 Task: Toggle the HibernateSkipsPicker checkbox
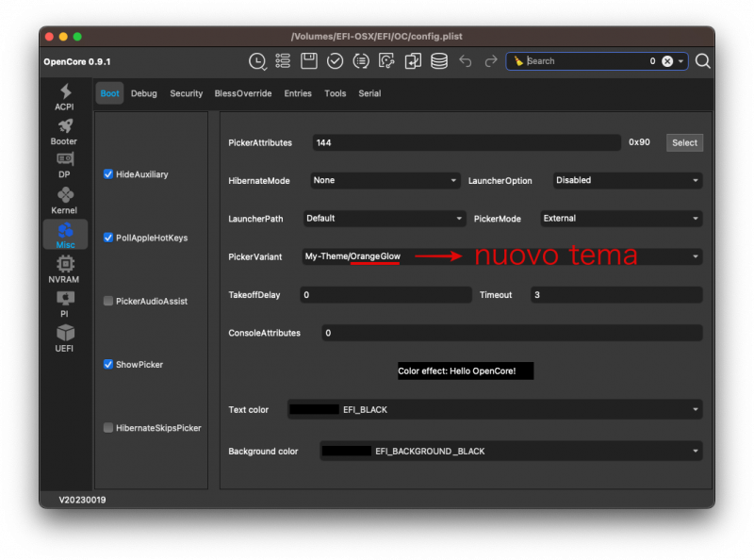point(108,427)
